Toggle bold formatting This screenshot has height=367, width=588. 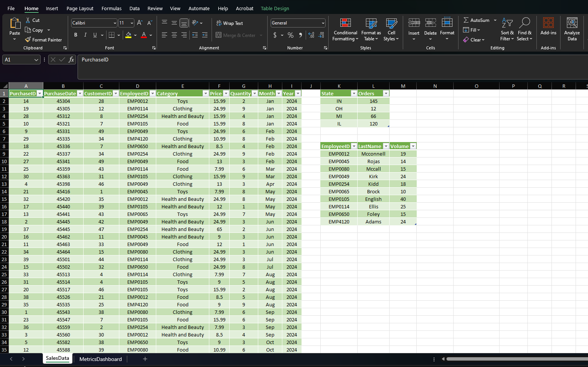click(x=76, y=35)
